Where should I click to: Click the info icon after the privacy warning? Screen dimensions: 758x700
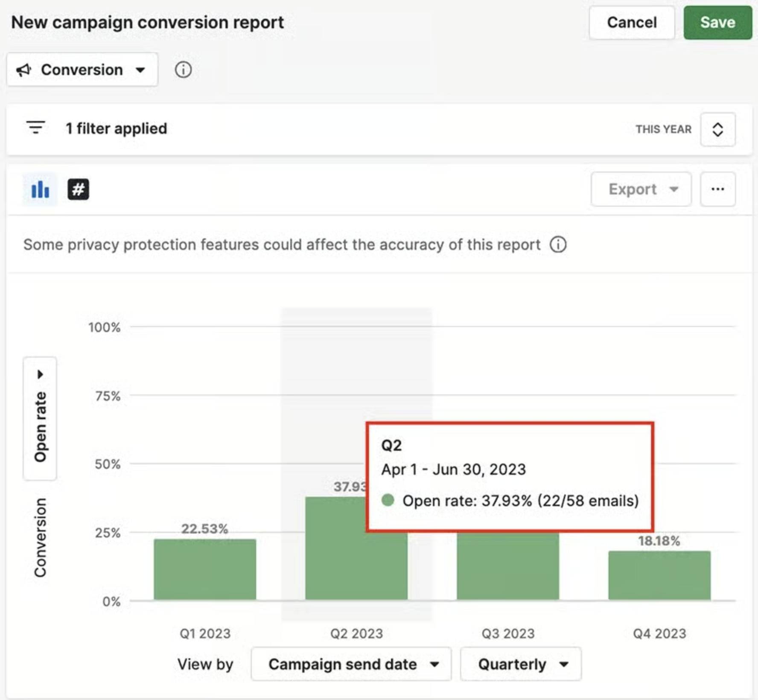558,244
